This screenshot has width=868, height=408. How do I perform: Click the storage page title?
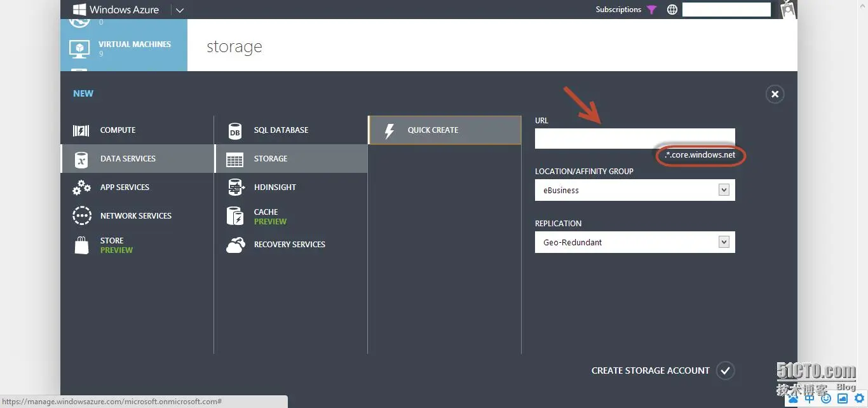tap(234, 47)
